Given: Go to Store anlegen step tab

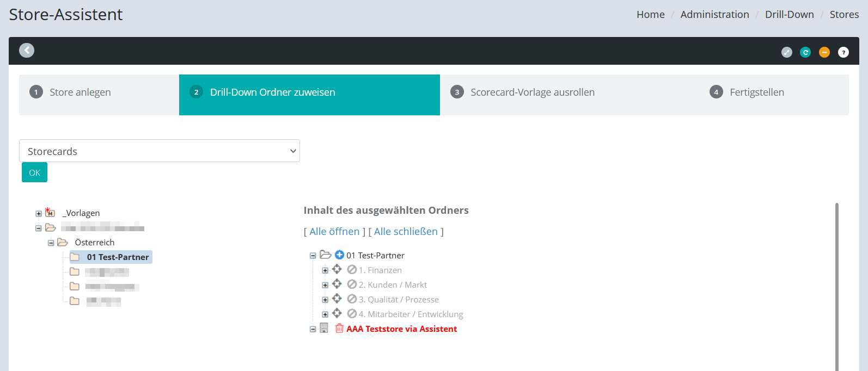Looking at the screenshot, I should pos(80,92).
